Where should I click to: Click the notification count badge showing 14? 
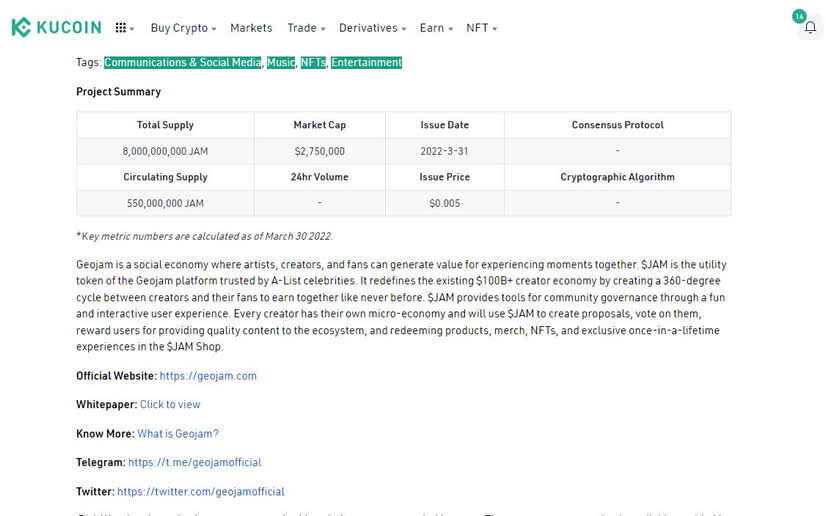pos(799,16)
